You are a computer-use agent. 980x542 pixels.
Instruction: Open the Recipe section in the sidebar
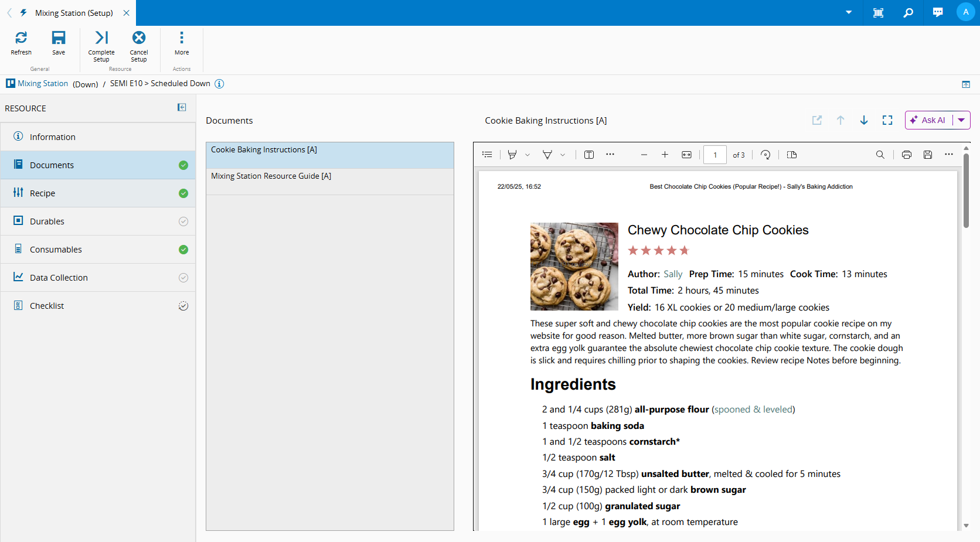[42, 193]
